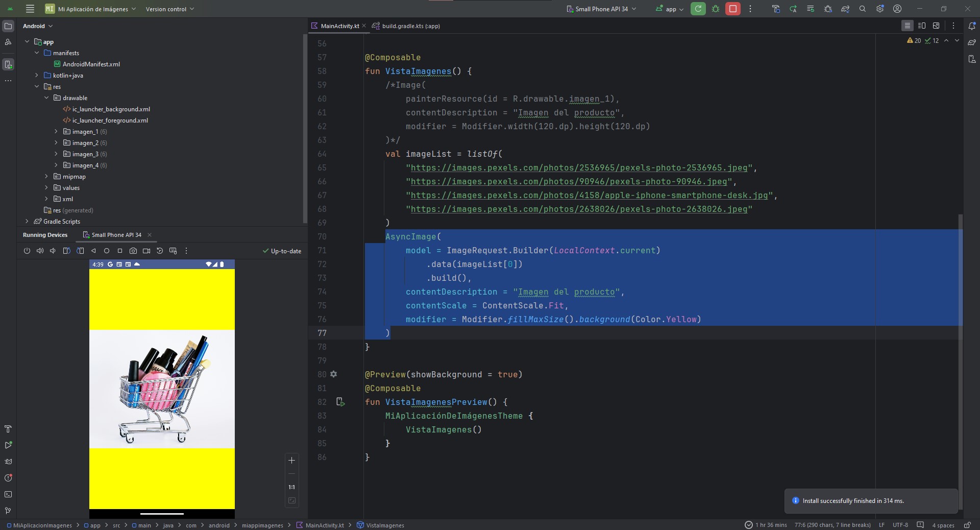Start debugging with the bug icon
980x530 pixels.
coord(716,9)
